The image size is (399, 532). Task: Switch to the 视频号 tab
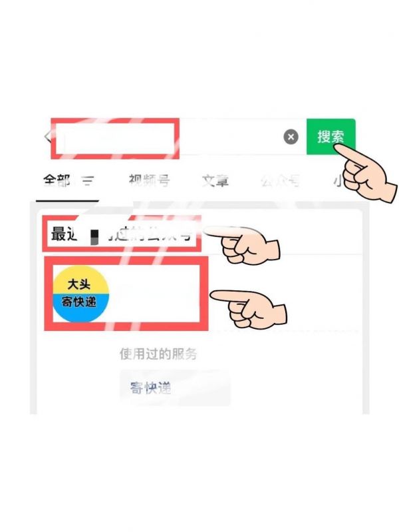click(149, 180)
